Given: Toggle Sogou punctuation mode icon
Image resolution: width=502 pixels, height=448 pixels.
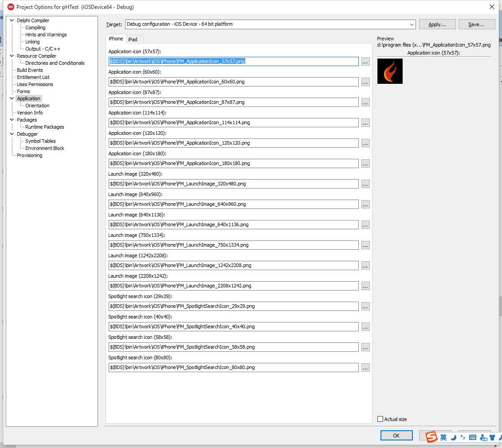Looking at the screenshot, I should pyautogui.click(x=463, y=437).
